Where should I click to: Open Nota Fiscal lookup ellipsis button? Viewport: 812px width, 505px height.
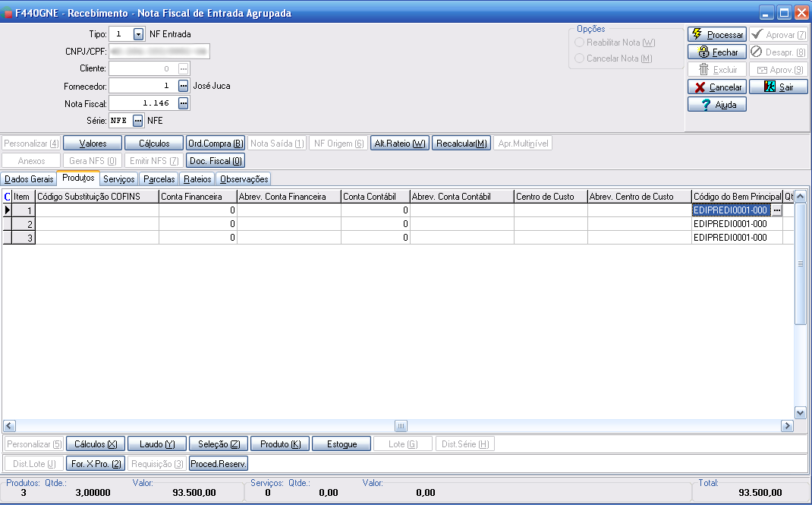coord(184,103)
